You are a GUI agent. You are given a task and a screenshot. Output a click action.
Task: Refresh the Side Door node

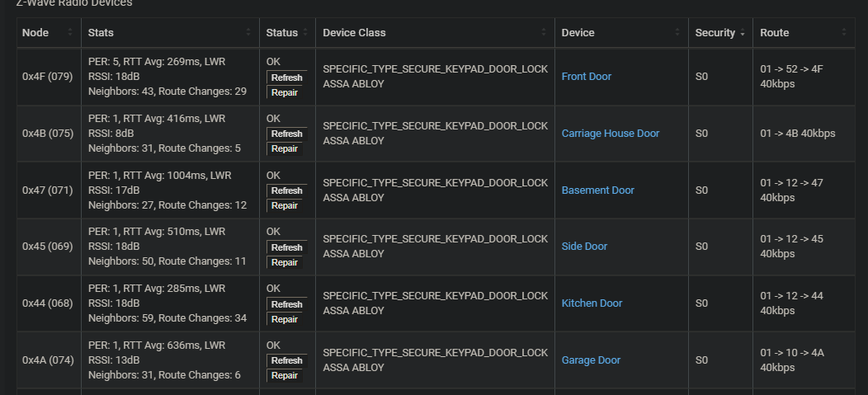[286, 247]
